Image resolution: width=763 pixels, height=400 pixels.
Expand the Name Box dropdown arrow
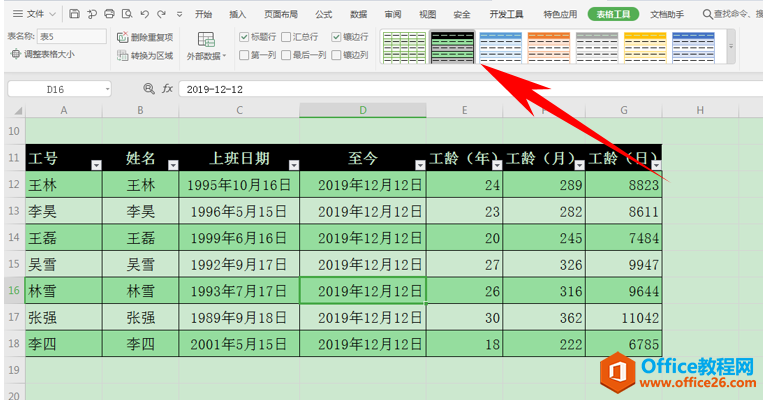coord(107,89)
